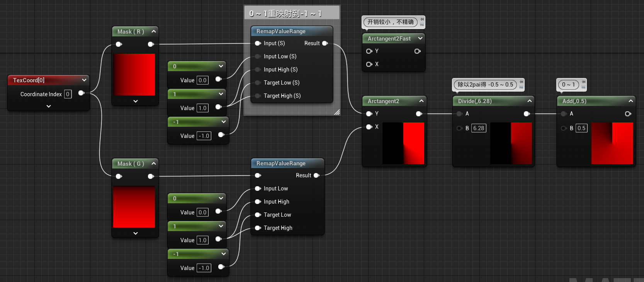Viewport: 644px width, 282px height.
Task: Collapse the Add(,0.5) node preview
Action: 631,101
